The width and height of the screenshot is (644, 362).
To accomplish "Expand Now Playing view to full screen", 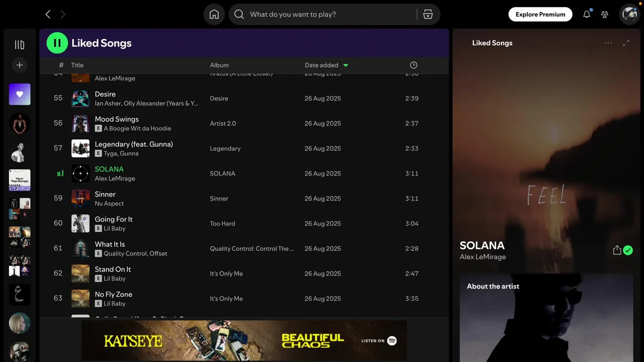I will (626, 43).
